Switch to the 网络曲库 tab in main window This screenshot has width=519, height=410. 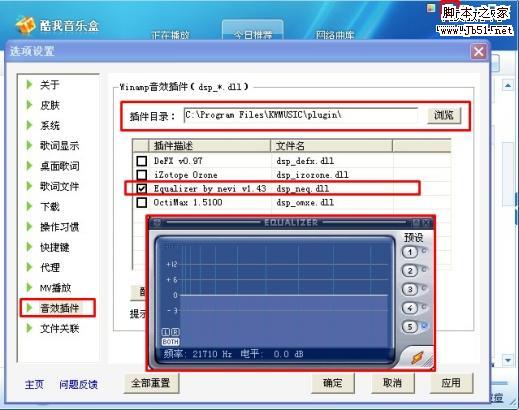(x=335, y=35)
